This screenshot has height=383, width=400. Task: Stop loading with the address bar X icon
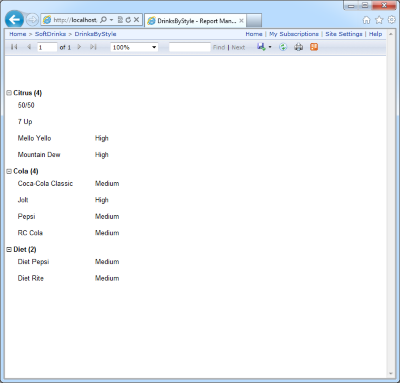(x=136, y=20)
